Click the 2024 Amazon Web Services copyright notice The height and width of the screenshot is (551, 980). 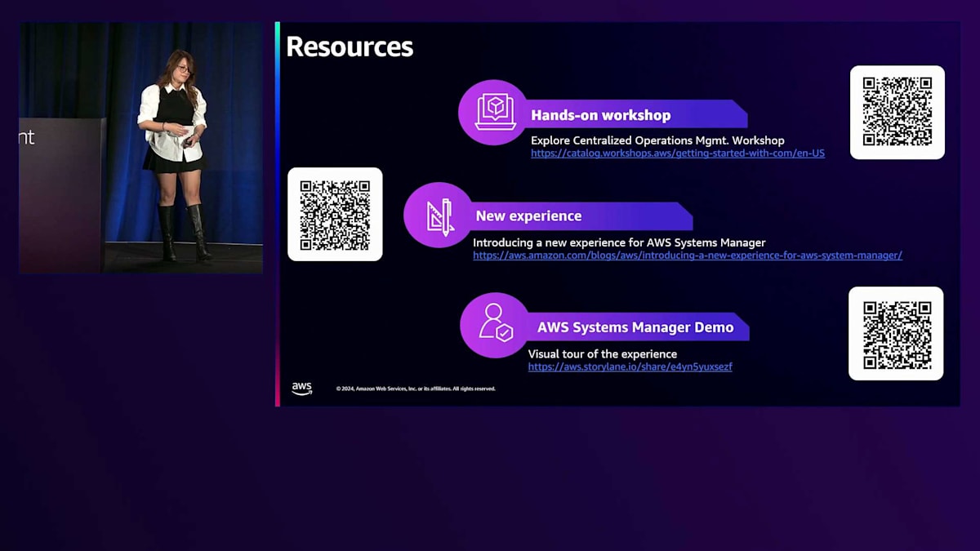pyautogui.click(x=416, y=389)
